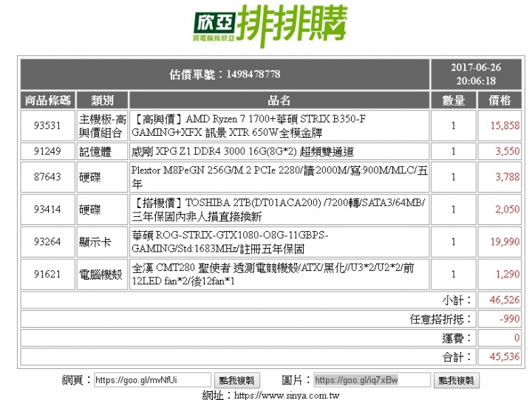Viewport: 532px width, 400px height.
Task: Click price 1,290
Action: click(x=508, y=275)
